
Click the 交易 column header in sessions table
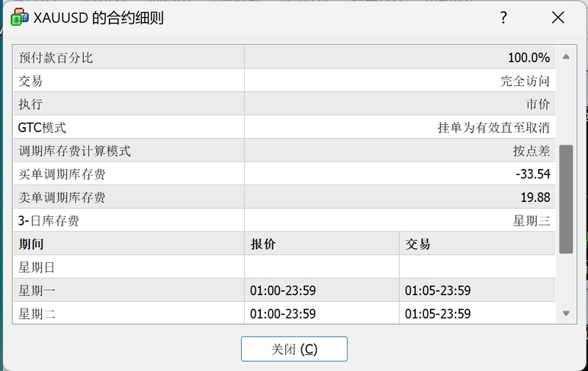tap(417, 245)
